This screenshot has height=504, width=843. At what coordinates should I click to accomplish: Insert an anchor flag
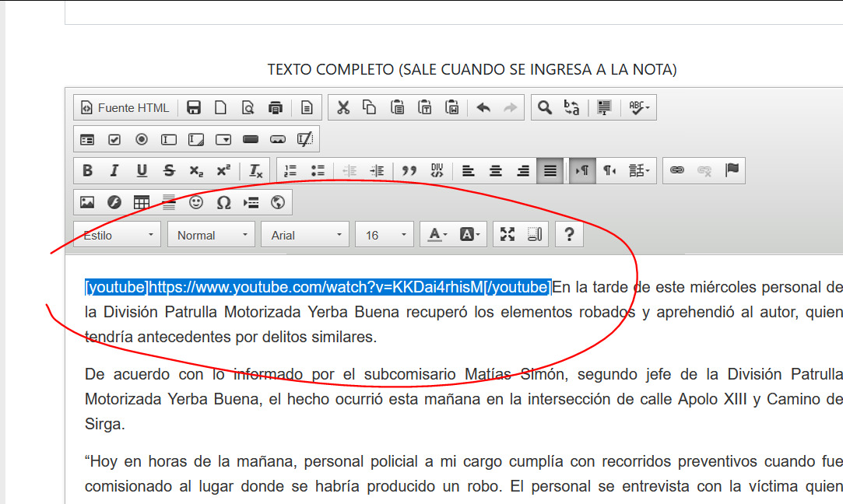732,171
